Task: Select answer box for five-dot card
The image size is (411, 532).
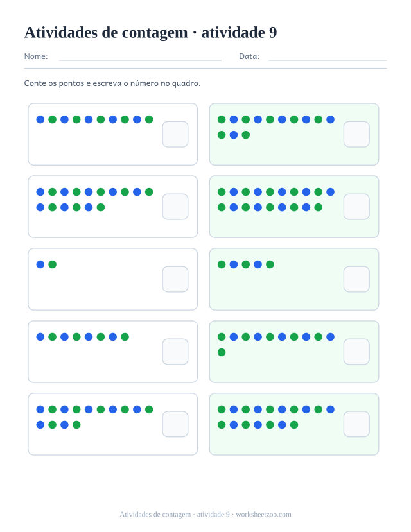Action: point(356,279)
